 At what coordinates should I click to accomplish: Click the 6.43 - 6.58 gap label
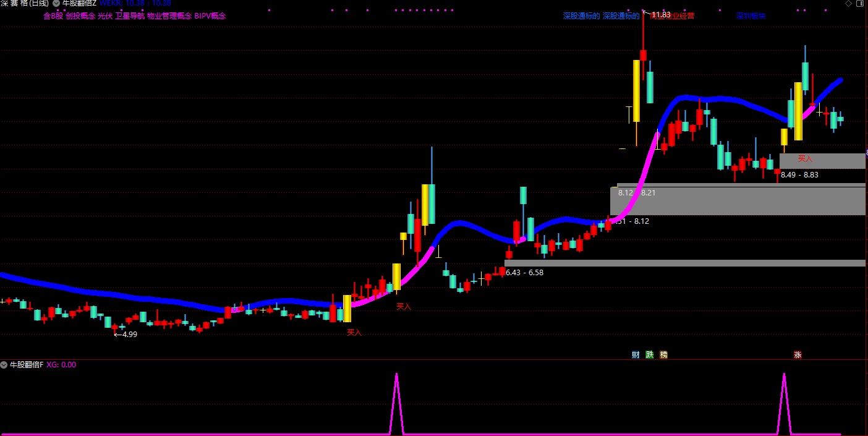click(x=525, y=273)
